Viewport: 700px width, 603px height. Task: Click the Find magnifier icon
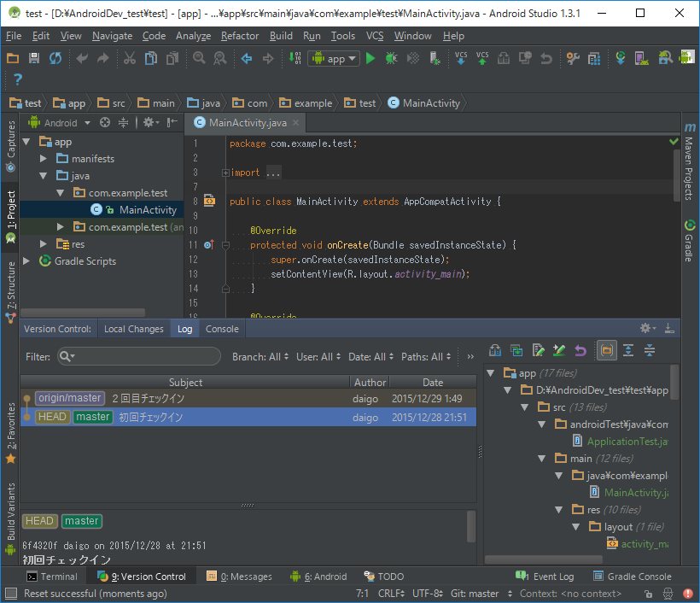click(x=199, y=58)
